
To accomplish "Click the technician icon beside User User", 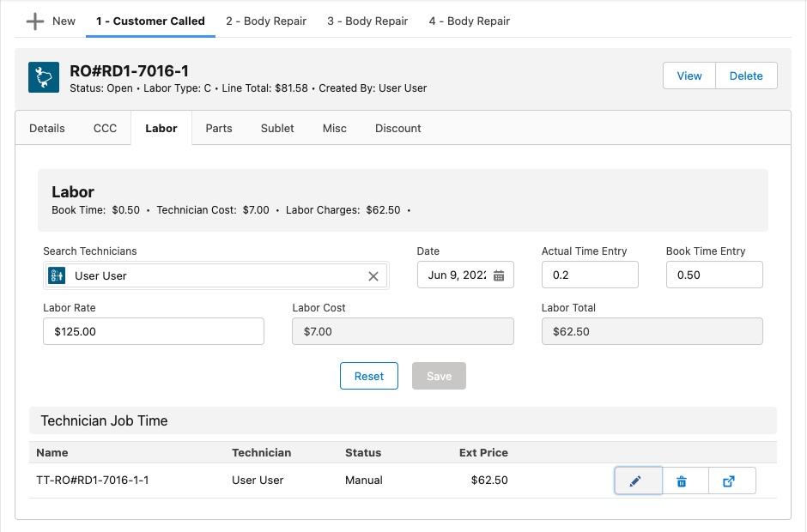I will pyautogui.click(x=57, y=275).
